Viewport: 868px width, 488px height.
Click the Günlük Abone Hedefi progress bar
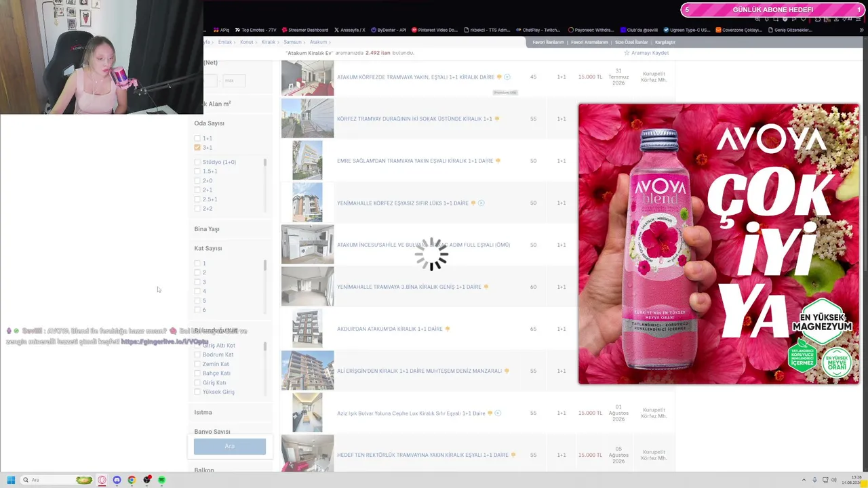[773, 9]
